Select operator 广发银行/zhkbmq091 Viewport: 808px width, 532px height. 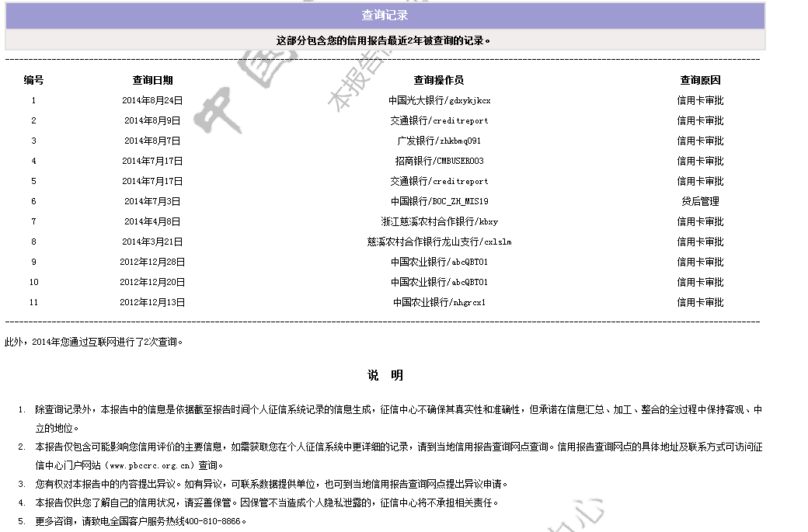tap(439, 141)
